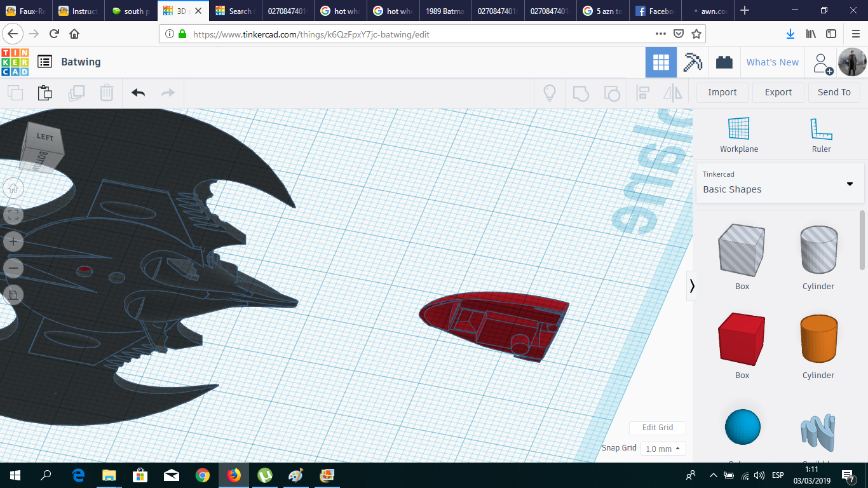Screen dimensions: 868x488
Task: Open the Snap Grid 1.0 mm dropdown
Action: pos(663,449)
